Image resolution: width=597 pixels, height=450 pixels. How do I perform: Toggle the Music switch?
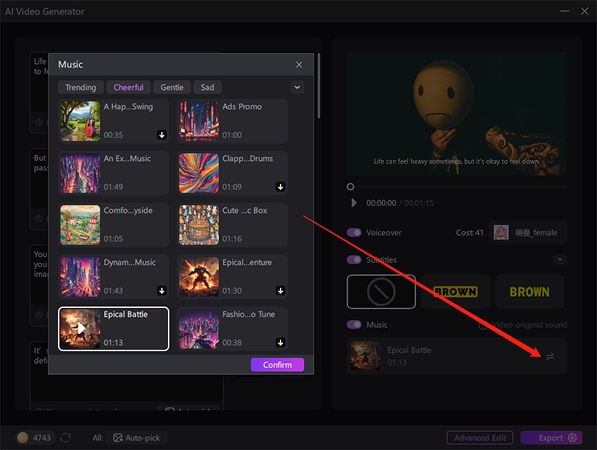[354, 324]
